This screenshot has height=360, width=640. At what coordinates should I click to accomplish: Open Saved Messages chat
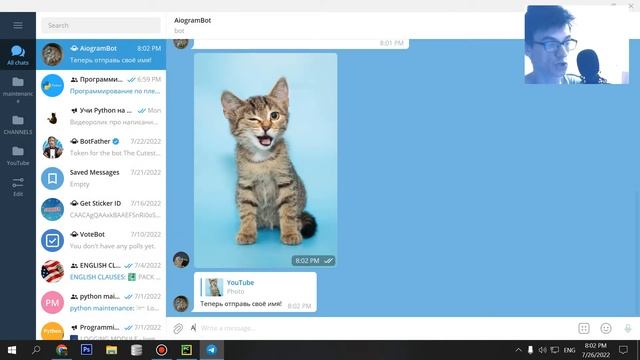[x=101, y=178]
